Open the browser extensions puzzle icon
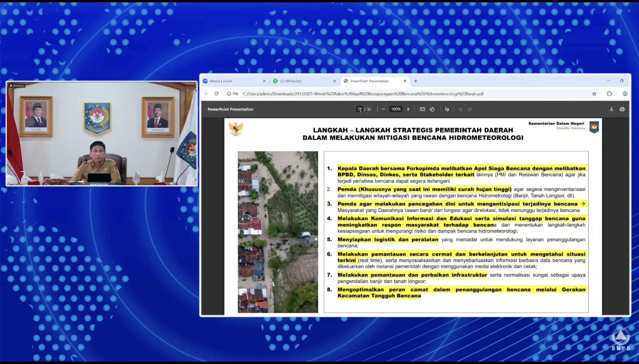Screen dimensions: 639x364 coord(609,94)
